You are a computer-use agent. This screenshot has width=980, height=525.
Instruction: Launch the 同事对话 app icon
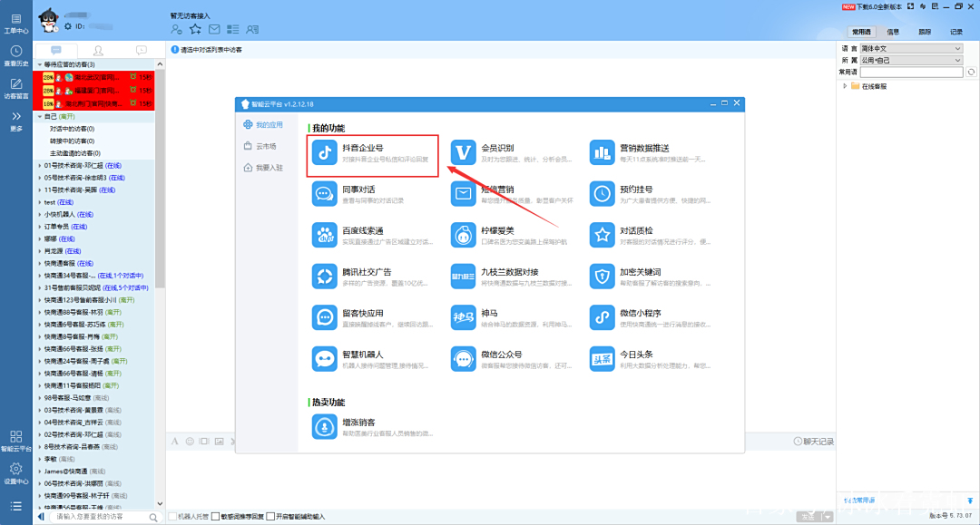(x=324, y=193)
